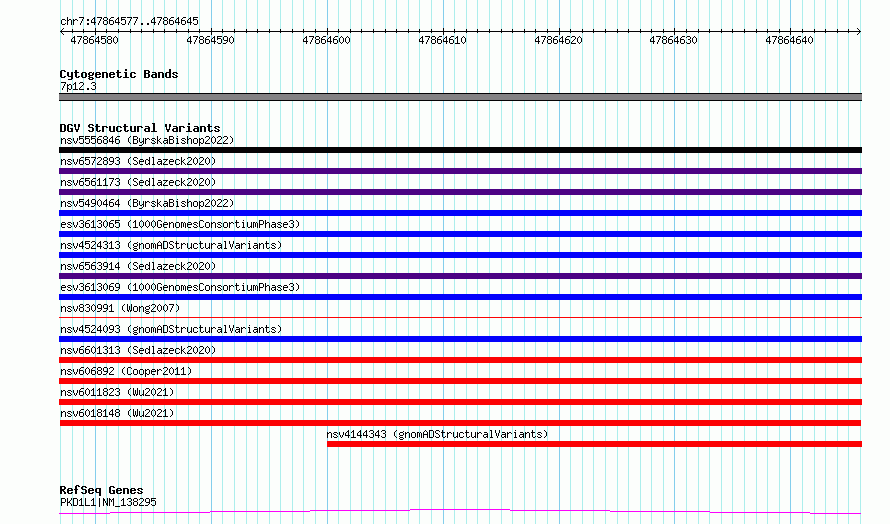
Task: Click the nsv5556846 (ByrskaBishop2022) label
Action: 147,140
